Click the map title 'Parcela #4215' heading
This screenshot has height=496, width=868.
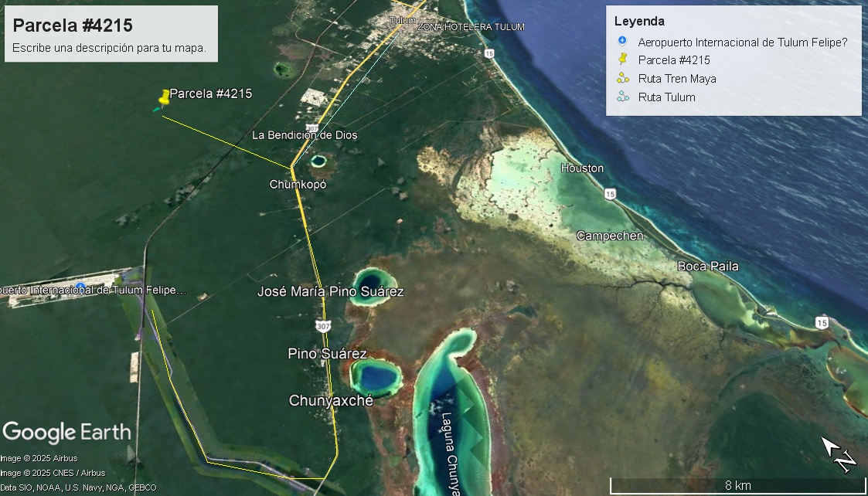tap(73, 25)
